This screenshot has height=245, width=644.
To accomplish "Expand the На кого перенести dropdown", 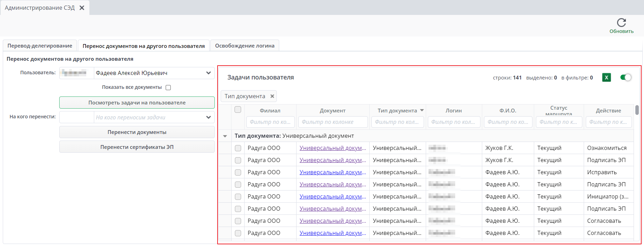I will (208, 117).
